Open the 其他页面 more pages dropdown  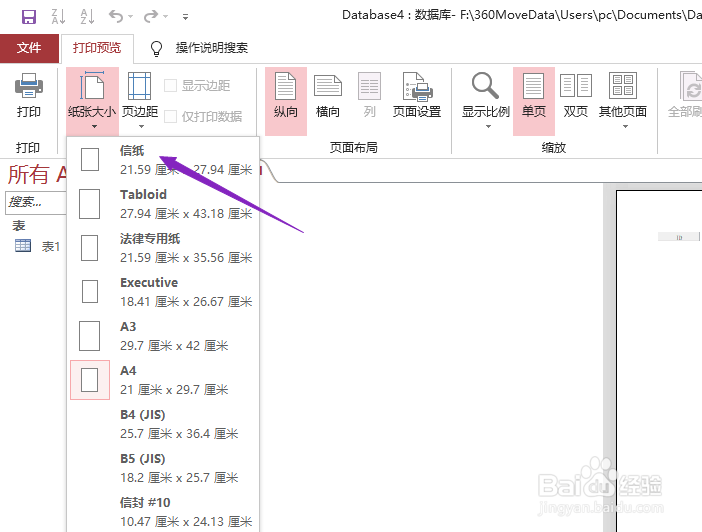click(623, 101)
